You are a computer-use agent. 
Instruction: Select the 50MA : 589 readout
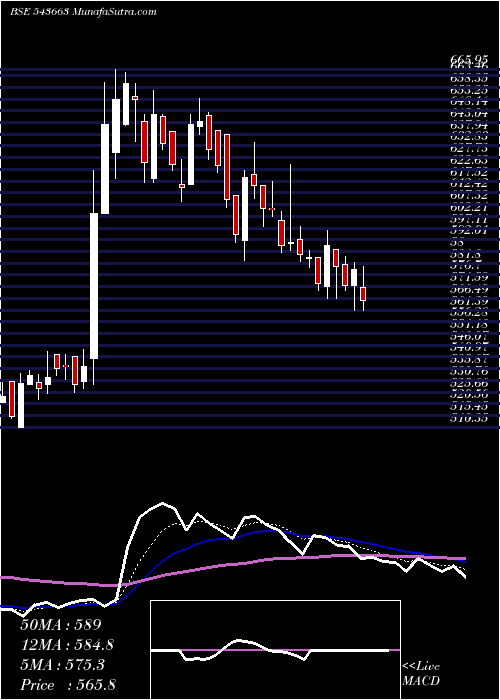point(61,625)
